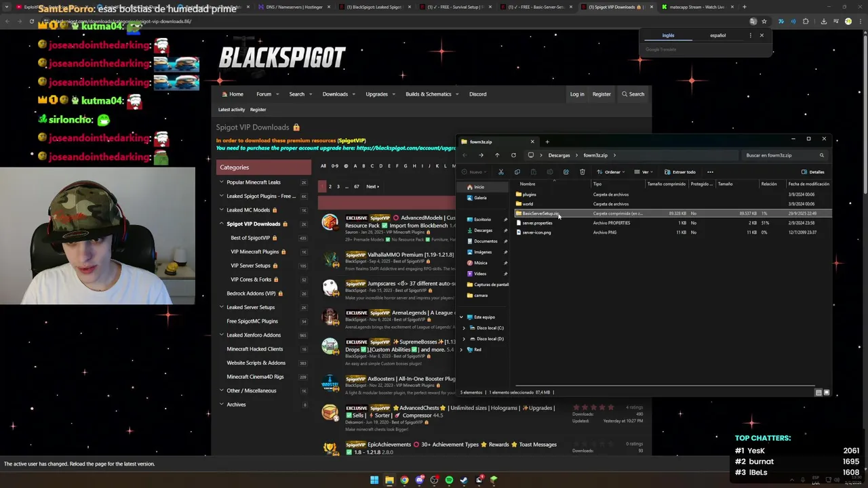
Task: Open Steam from taskbar
Action: point(464,480)
